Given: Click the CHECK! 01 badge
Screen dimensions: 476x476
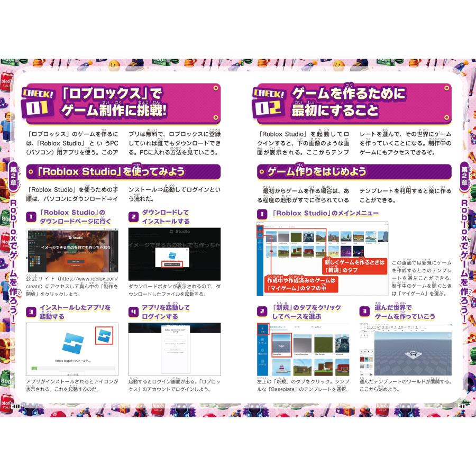Looking at the screenshot, I should pyautogui.click(x=38, y=103).
